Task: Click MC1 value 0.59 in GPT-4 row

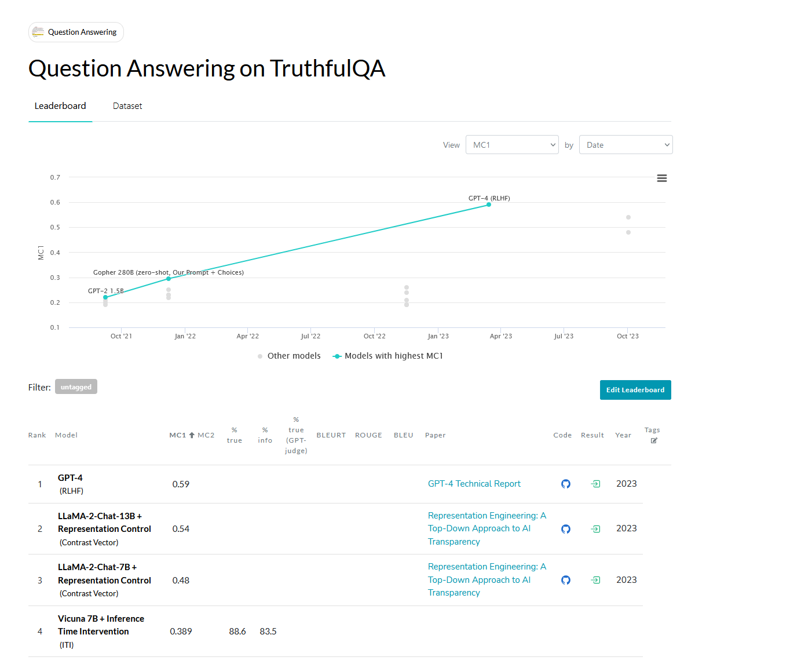Action: [x=181, y=484]
